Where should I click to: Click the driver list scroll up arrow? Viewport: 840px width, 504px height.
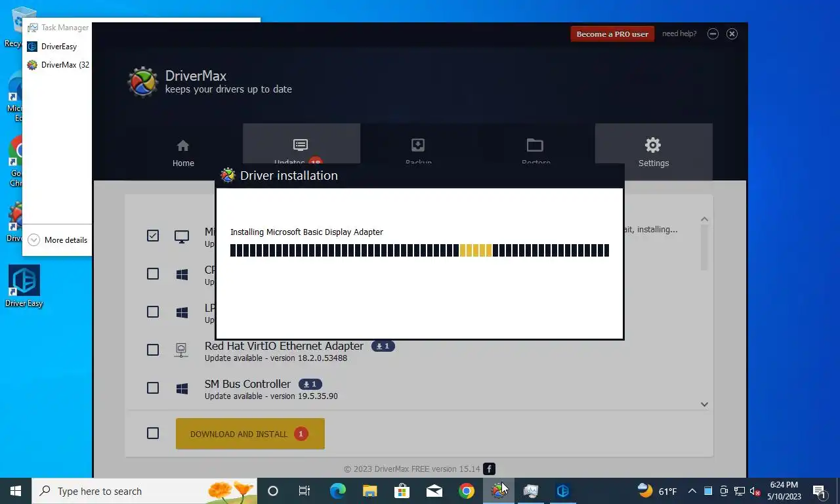(x=704, y=219)
